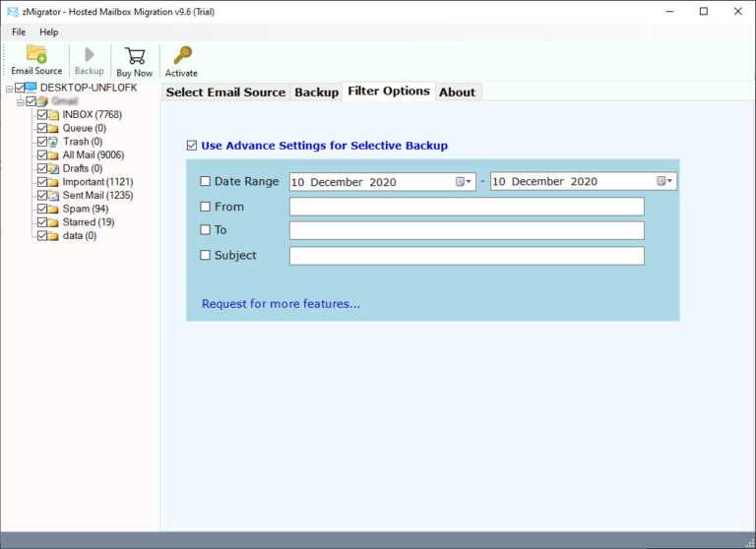This screenshot has height=549, width=756.
Task: Select Important (1121) tree label
Action: tap(97, 182)
